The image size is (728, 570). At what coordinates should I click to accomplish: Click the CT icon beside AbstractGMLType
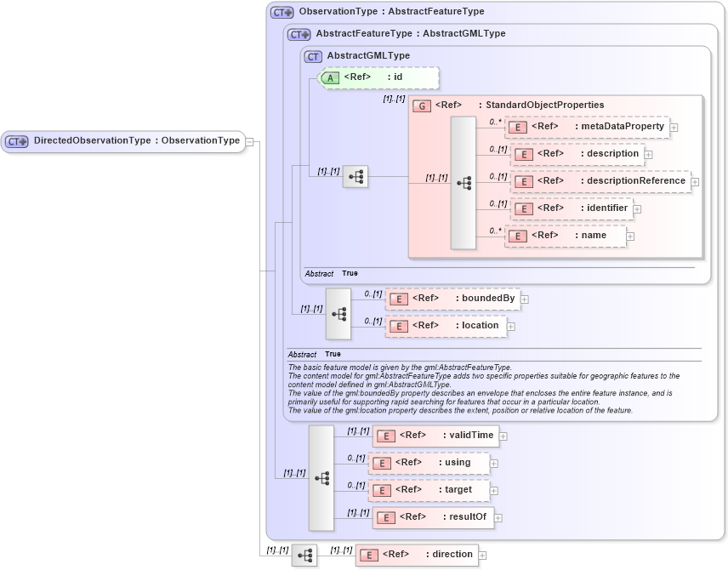tap(313, 57)
